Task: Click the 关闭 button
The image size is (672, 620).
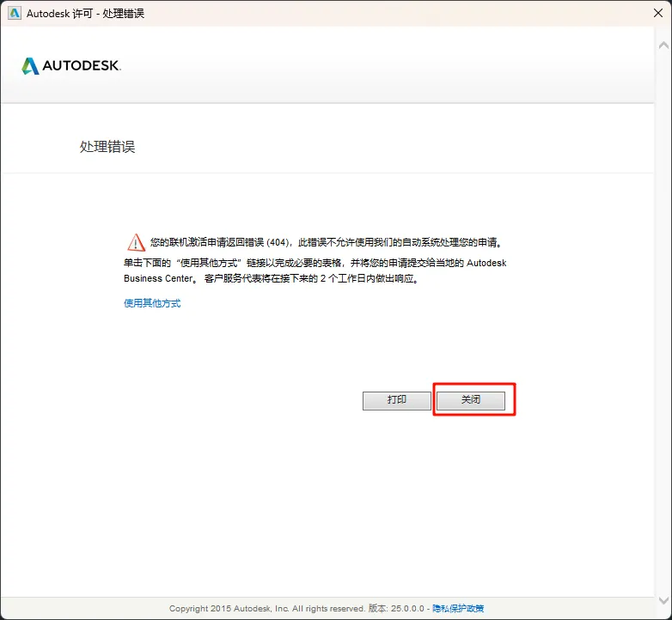Action: point(471,400)
